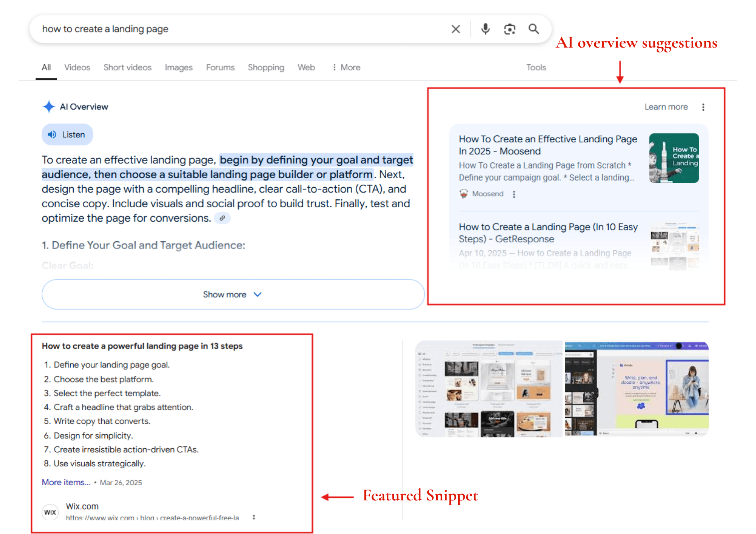Viewport: 756px width, 534px height.
Task: Open the Learn more link
Action: coord(666,107)
